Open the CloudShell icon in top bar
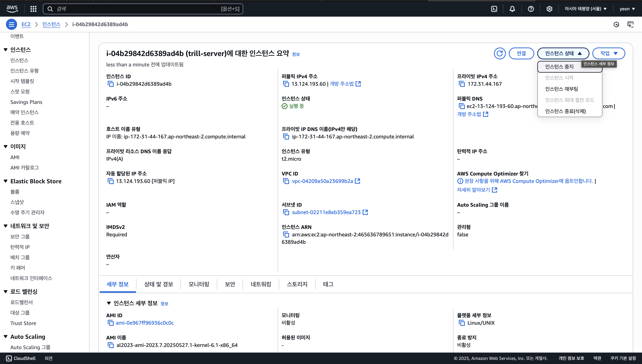 click(494, 9)
